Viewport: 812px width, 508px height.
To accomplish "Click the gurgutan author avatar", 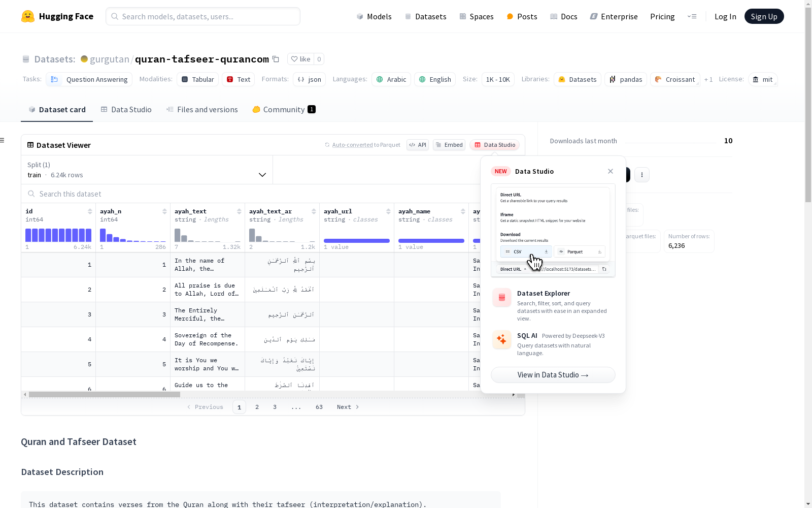I will pyautogui.click(x=84, y=59).
